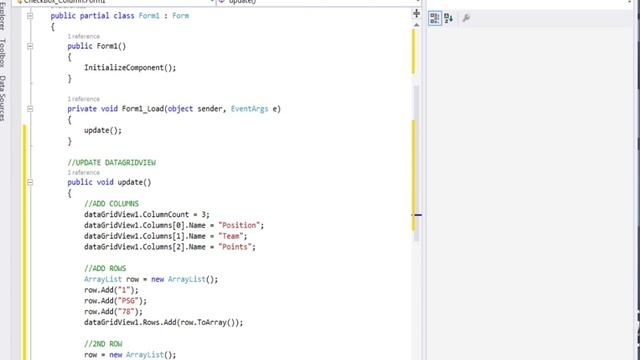Click the InitializeComponent(); call
The width and height of the screenshot is (640, 360).
pos(130,68)
